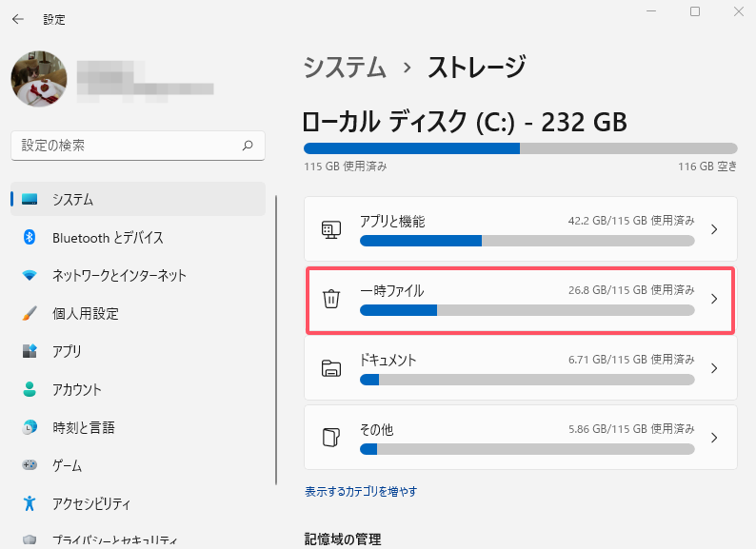Image resolution: width=756 pixels, height=549 pixels.
Task: Click the 一時ファイル usage bar
Action: (527, 310)
